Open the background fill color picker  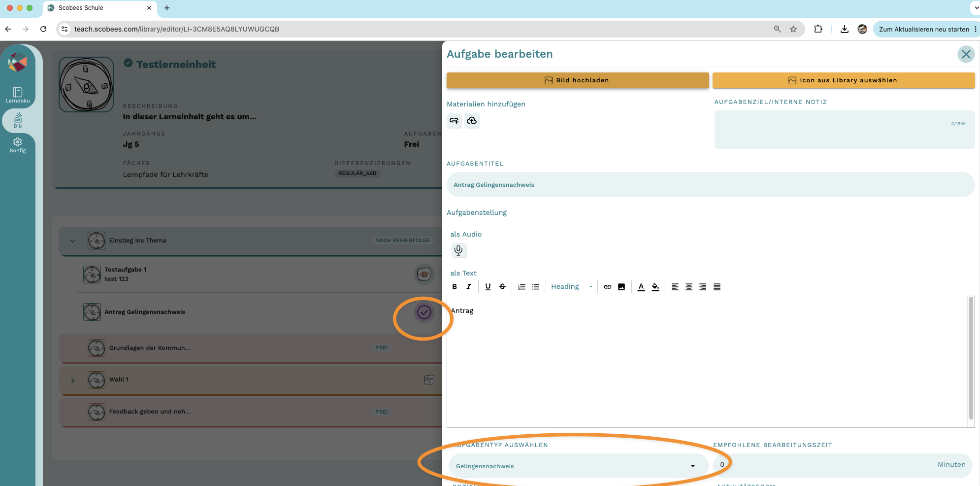(655, 287)
